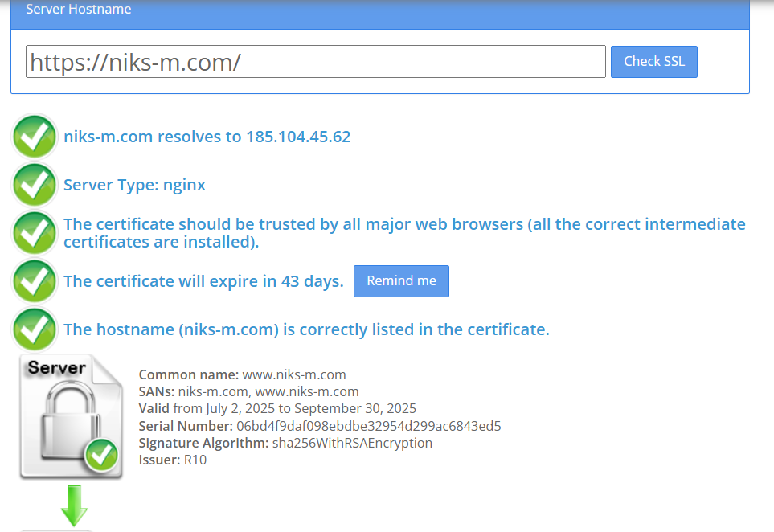Click the checkmark icon for trusted certificate message
774x532 pixels.
coord(35,232)
